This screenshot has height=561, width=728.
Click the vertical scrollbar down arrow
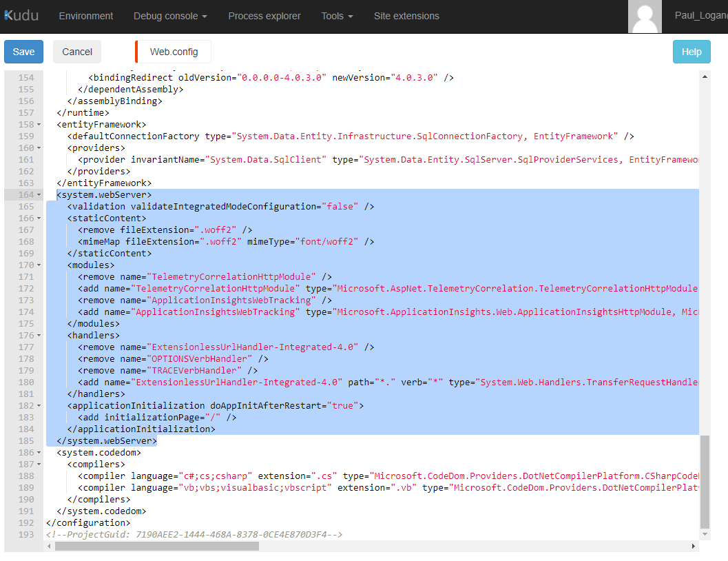pos(705,535)
